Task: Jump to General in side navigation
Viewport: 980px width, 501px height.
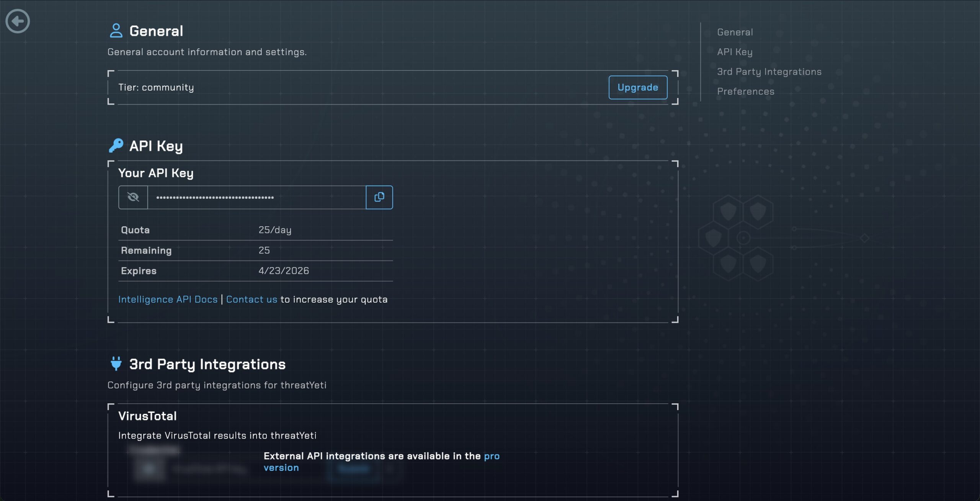Action: [x=735, y=32]
